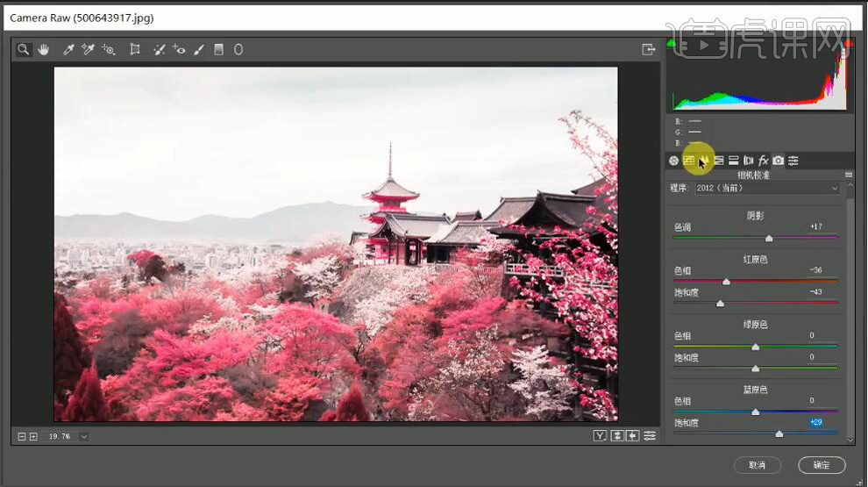Zoom in with the plus button
The width and height of the screenshot is (868, 487).
point(34,437)
